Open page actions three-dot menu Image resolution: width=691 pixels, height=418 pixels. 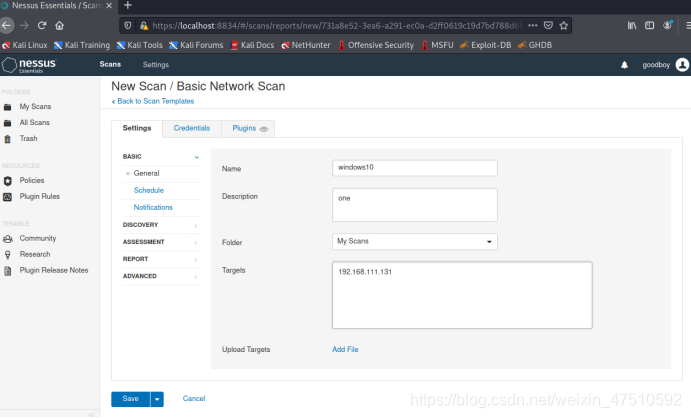coord(533,26)
